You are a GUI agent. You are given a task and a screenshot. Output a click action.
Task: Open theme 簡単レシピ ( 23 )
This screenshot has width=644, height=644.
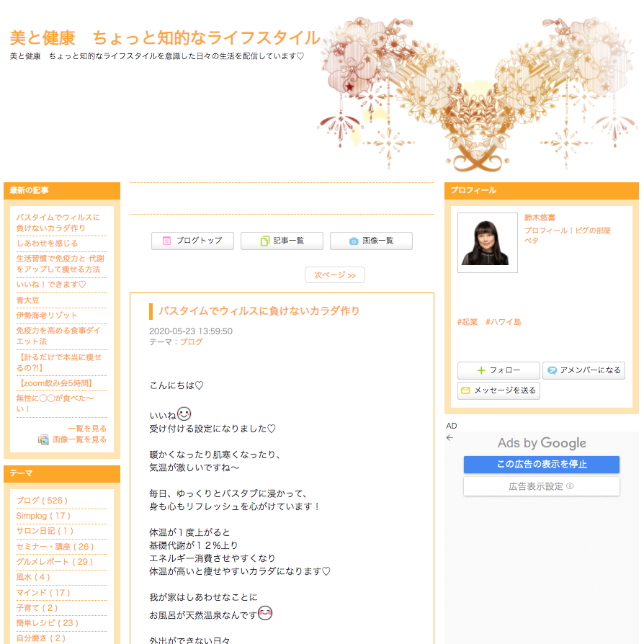click(x=48, y=623)
